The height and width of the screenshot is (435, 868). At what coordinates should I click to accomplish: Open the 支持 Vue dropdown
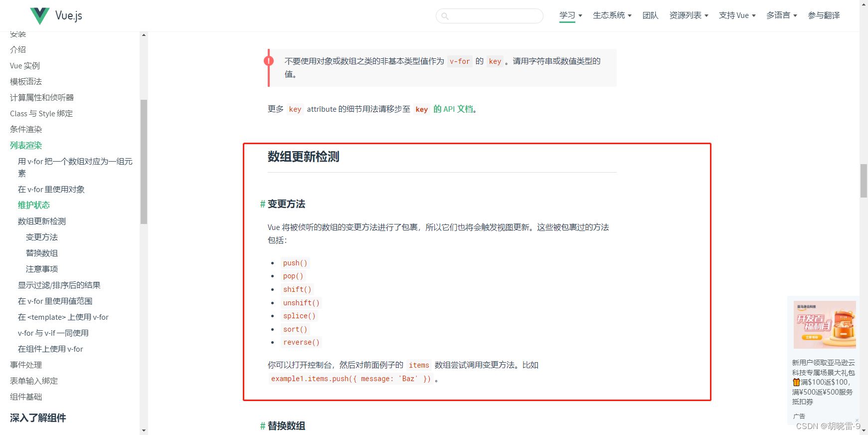[x=737, y=15]
